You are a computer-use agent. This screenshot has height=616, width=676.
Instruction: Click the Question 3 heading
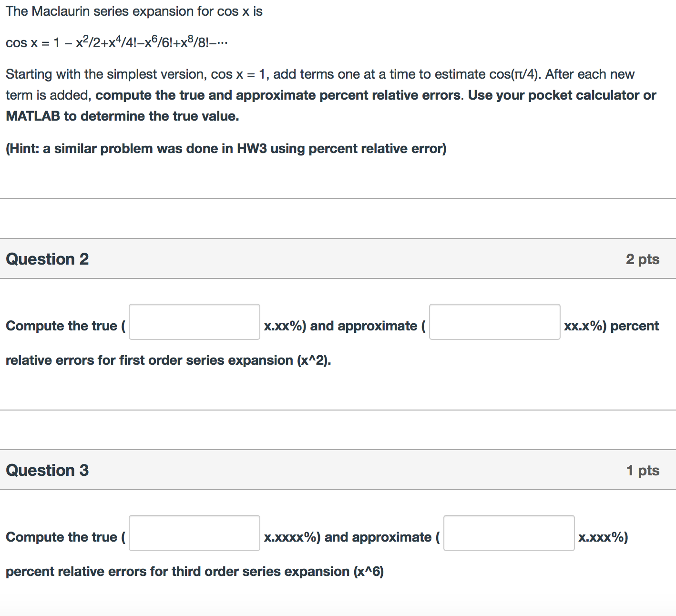pyautogui.click(x=47, y=470)
